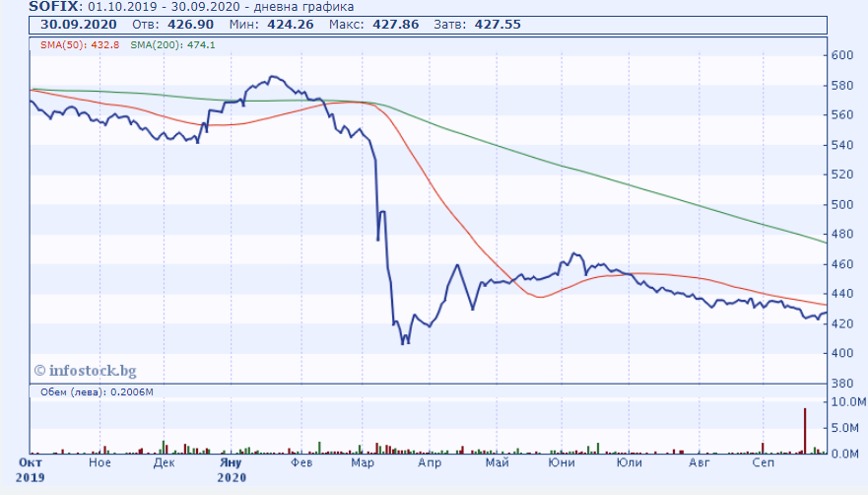Screen dimensions: 868x495
Task: Click the March low point of the price line
Action: pos(402,344)
